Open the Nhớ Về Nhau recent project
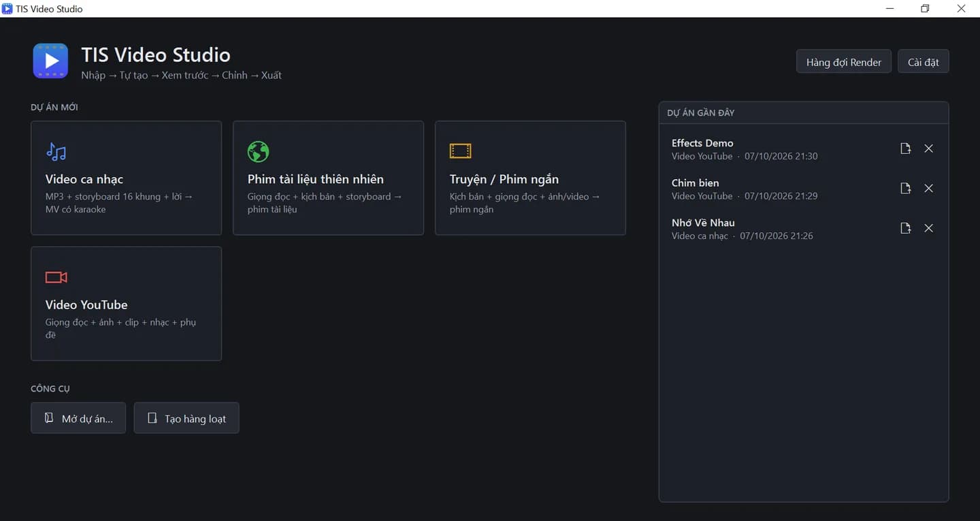 coord(776,229)
